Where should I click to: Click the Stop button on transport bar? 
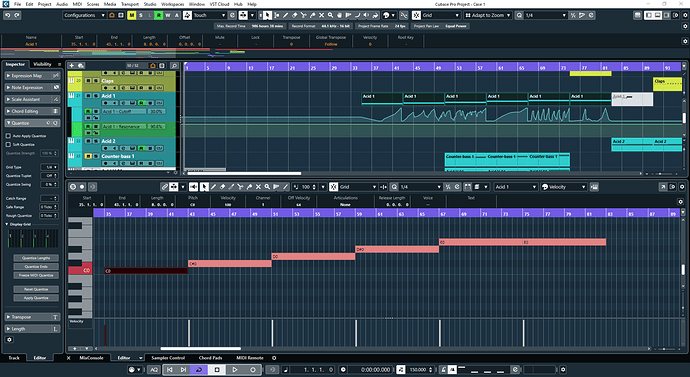217,370
